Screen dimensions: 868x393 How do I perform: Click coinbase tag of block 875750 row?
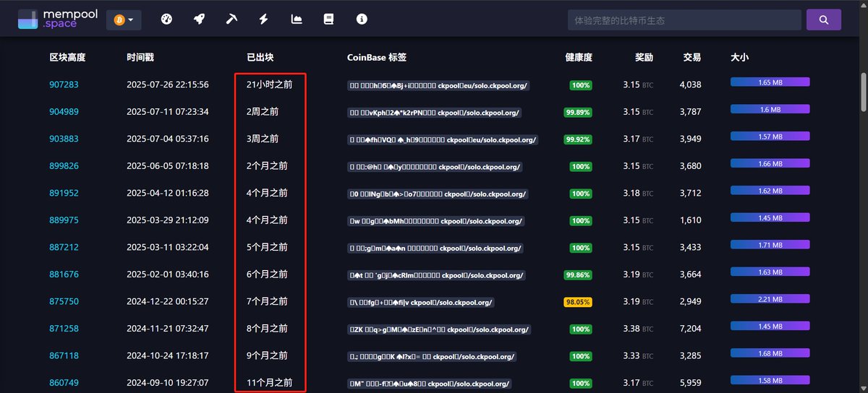[422, 302]
